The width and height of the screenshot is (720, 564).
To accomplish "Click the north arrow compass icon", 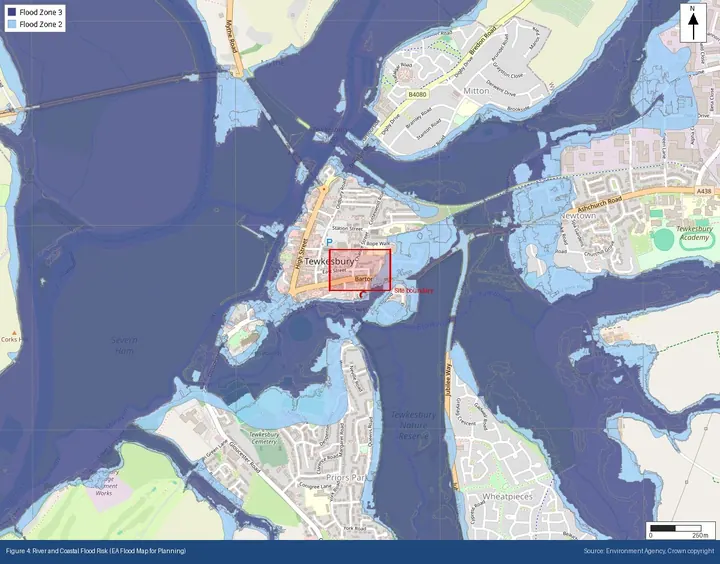I will tap(693, 23).
